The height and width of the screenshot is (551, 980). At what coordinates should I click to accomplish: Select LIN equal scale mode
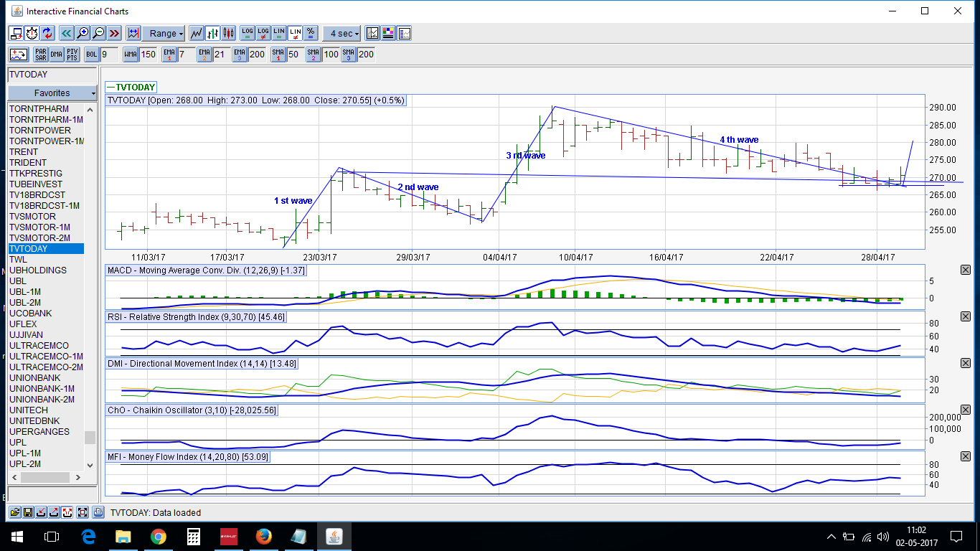[x=279, y=33]
